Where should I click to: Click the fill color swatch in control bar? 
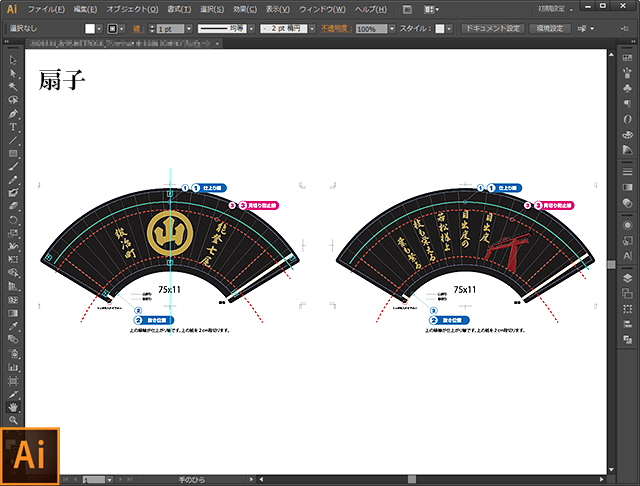click(90, 29)
